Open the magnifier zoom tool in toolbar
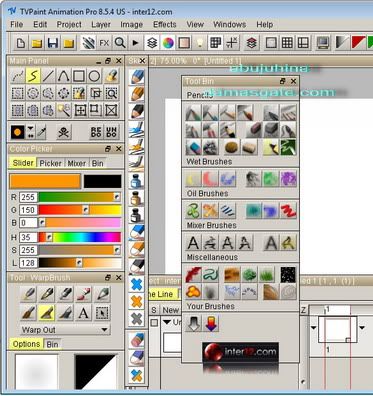Image resolution: width=373 pixels, height=396 pixels. [120, 43]
